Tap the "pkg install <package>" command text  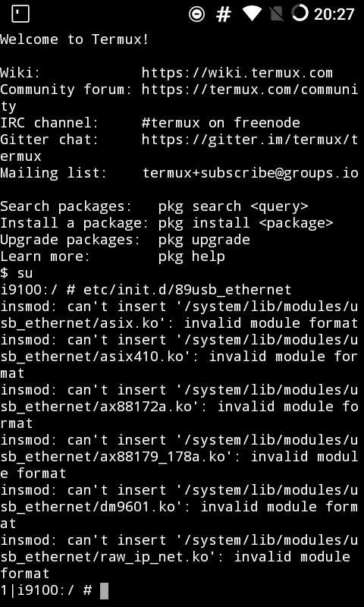tap(246, 223)
